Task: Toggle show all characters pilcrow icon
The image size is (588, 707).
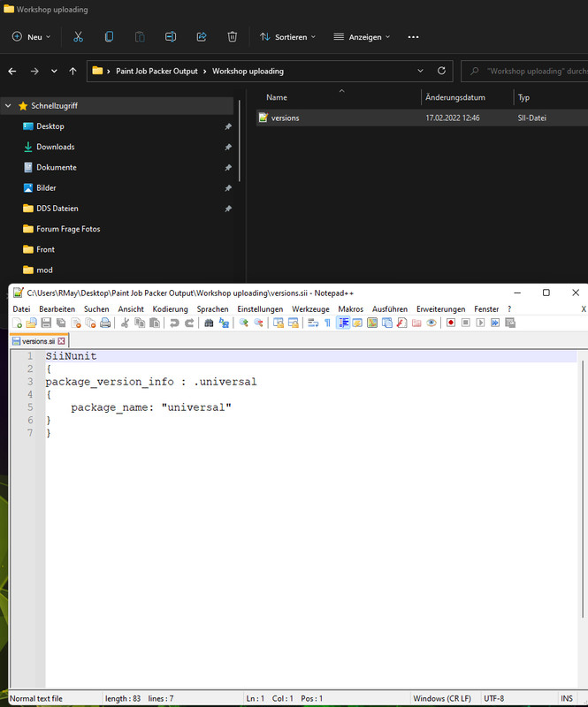Action: (x=328, y=323)
